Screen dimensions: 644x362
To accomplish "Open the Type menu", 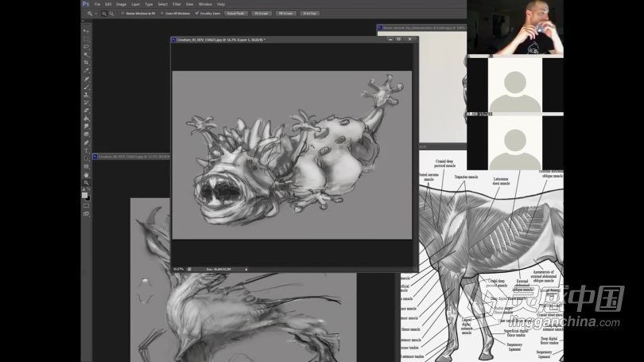I will (x=149, y=4).
